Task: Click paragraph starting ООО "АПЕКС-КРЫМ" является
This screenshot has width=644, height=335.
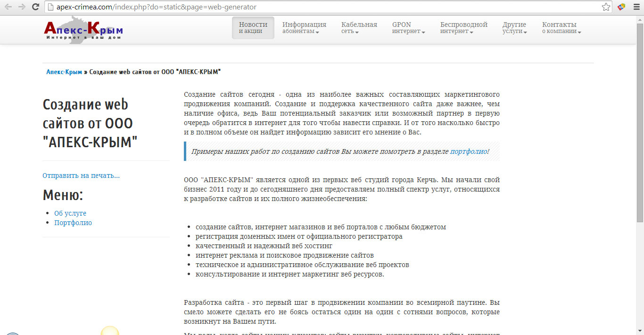Action: point(342,189)
